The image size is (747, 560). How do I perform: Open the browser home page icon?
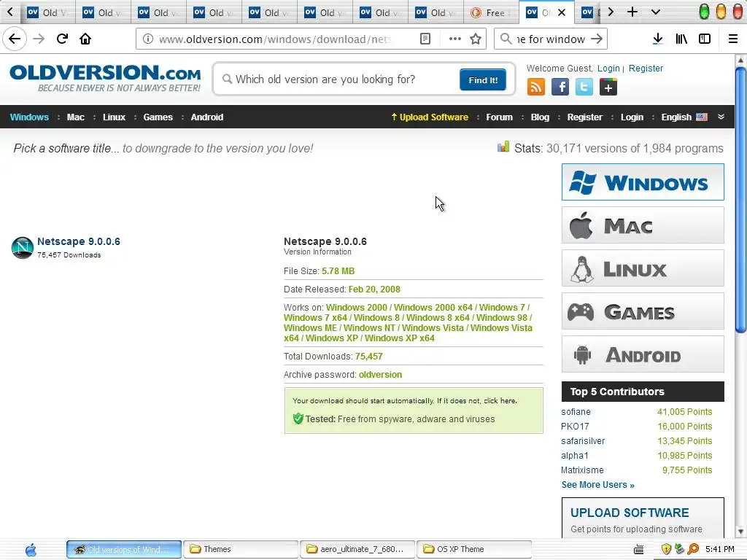[x=85, y=39]
